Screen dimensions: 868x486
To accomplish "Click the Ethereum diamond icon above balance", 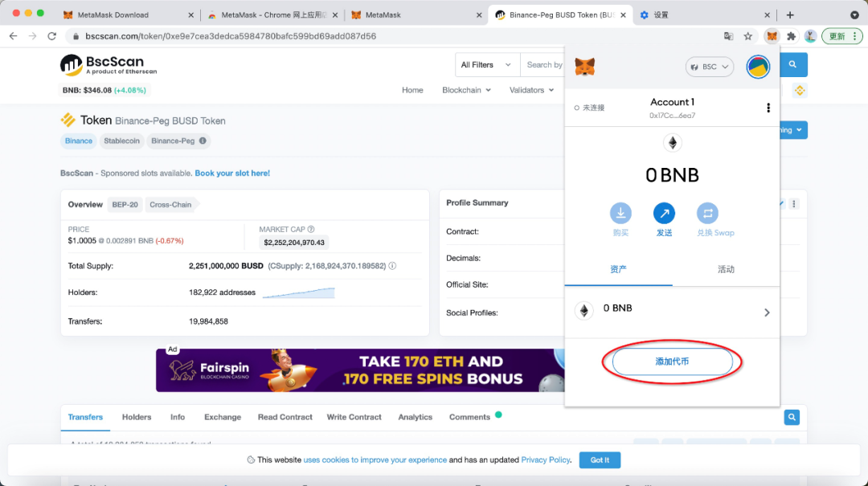I will [x=673, y=143].
